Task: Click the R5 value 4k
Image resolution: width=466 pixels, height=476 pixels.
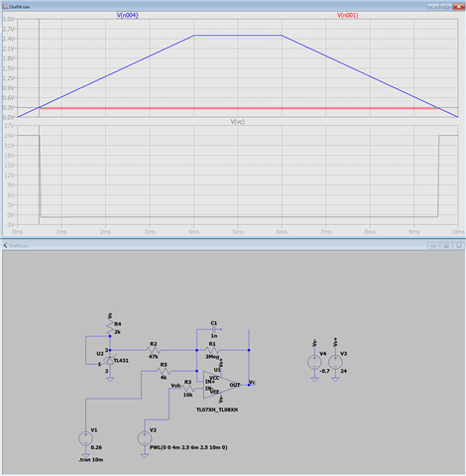Action: [x=164, y=377]
